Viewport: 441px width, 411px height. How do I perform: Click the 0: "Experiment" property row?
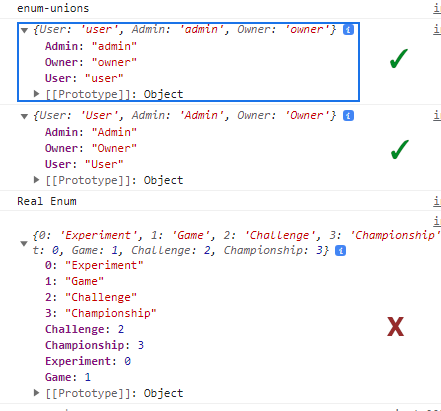94,265
